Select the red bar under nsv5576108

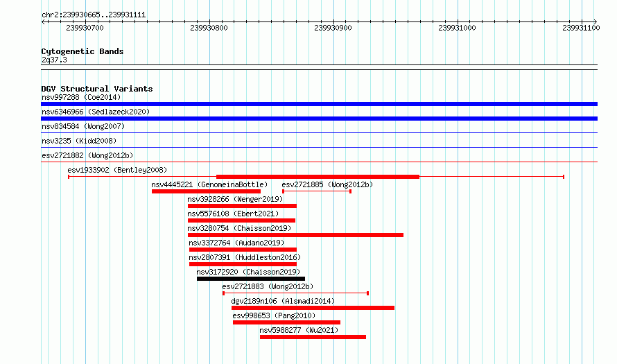click(x=242, y=220)
